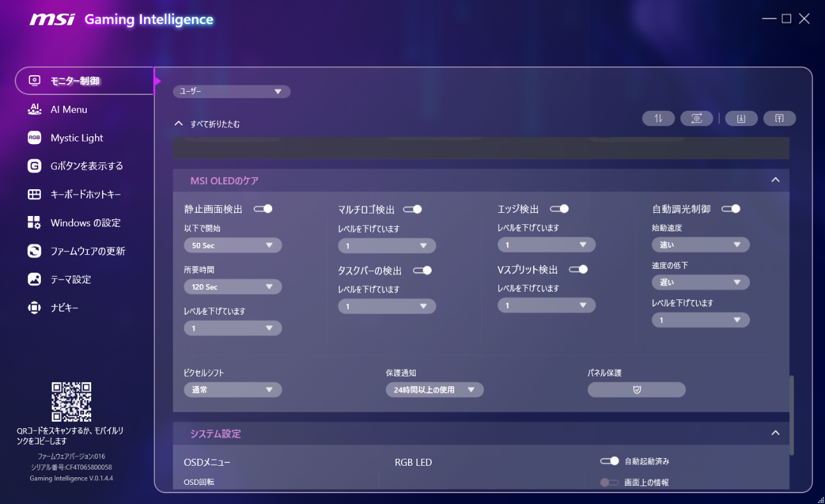
Task: Click the firmware update refresh icon
Action: [34, 251]
